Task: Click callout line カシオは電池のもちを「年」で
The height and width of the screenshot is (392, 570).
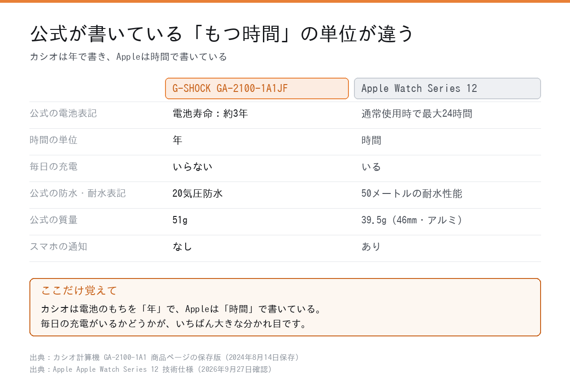Action: (x=181, y=309)
